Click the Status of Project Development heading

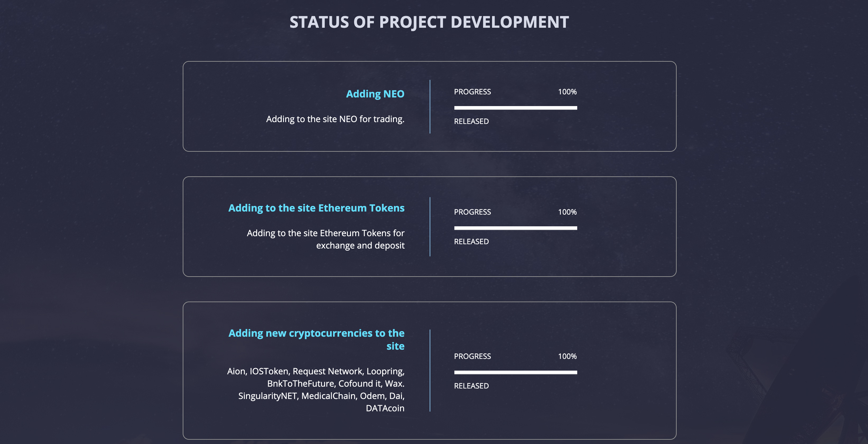pyautogui.click(x=429, y=22)
